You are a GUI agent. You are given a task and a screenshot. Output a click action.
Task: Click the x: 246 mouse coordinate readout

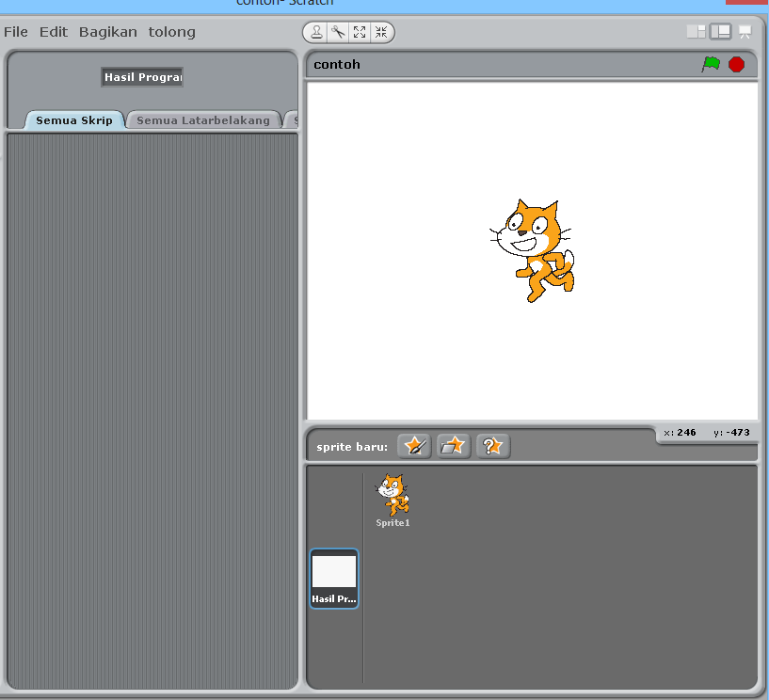click(680, 433)
